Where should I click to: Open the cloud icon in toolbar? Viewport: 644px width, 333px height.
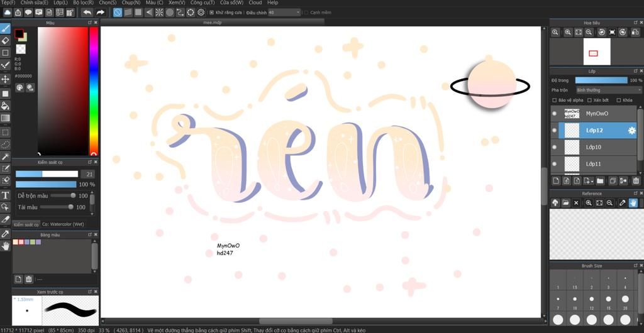pos(8,13)
